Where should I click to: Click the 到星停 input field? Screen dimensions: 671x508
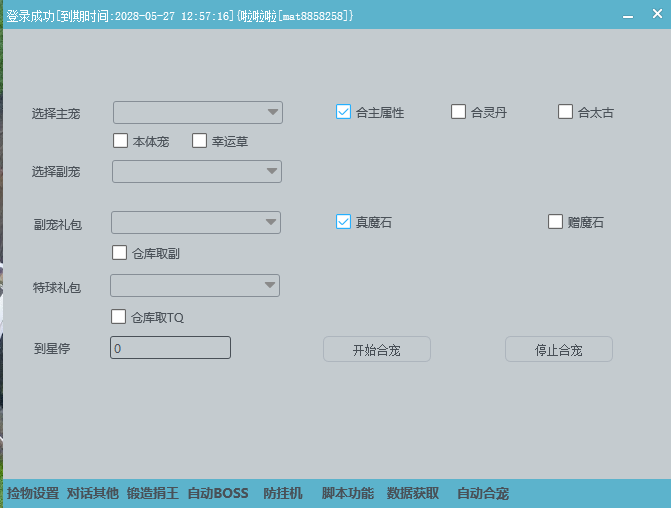pos(170,348)
